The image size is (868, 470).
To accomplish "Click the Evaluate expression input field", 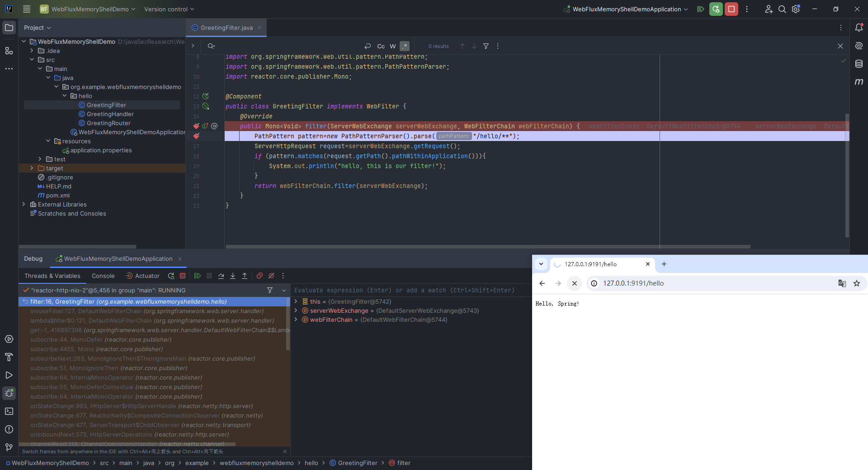I will coord(411,290).
